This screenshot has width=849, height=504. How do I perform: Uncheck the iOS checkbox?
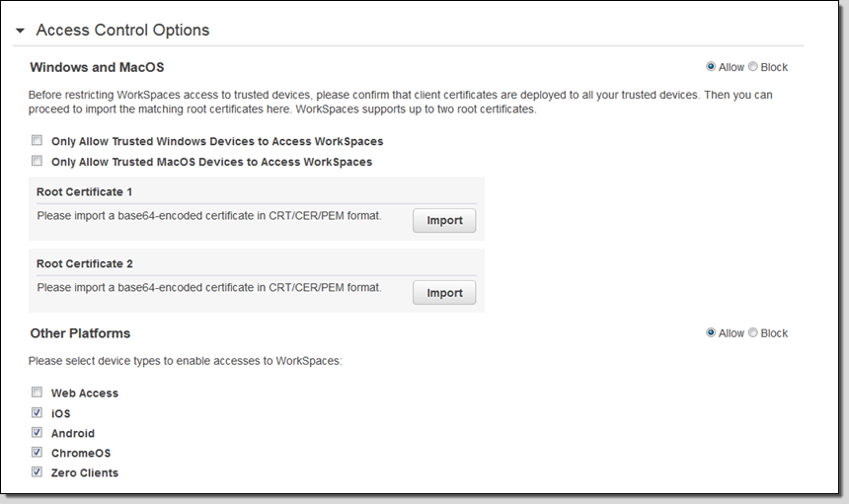38,413
